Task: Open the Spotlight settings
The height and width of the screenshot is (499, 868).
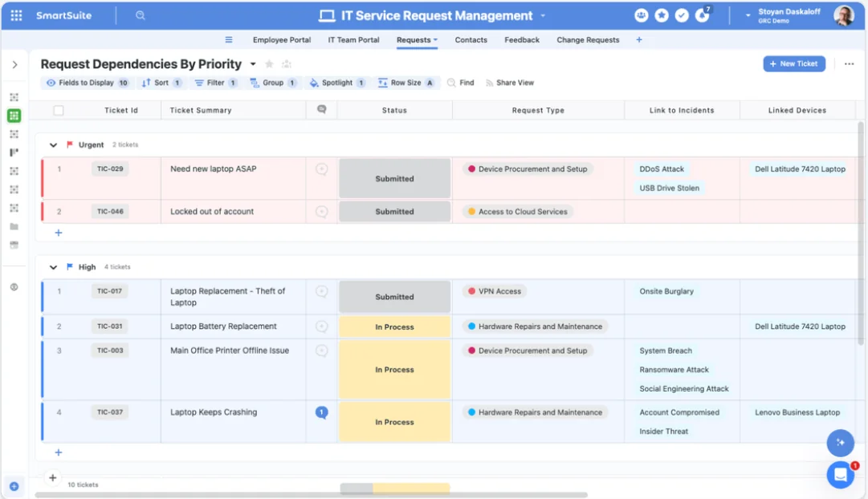Action: click(338, 83)
